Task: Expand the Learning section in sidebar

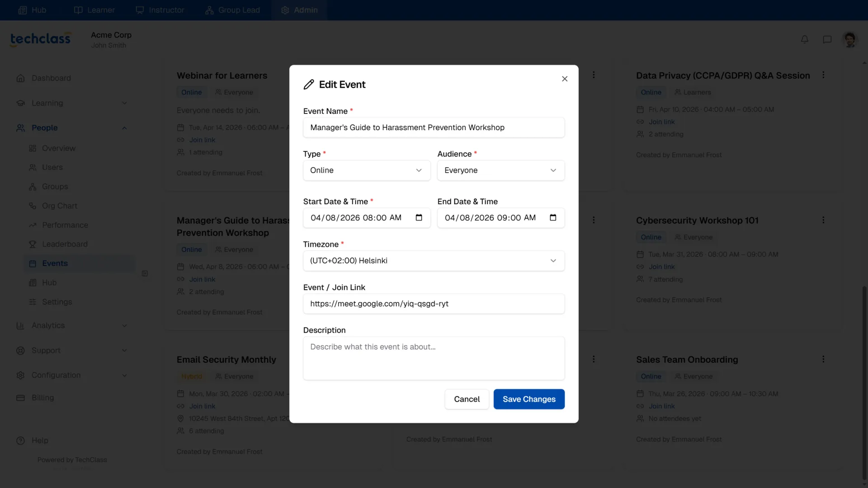Action: 72,103
